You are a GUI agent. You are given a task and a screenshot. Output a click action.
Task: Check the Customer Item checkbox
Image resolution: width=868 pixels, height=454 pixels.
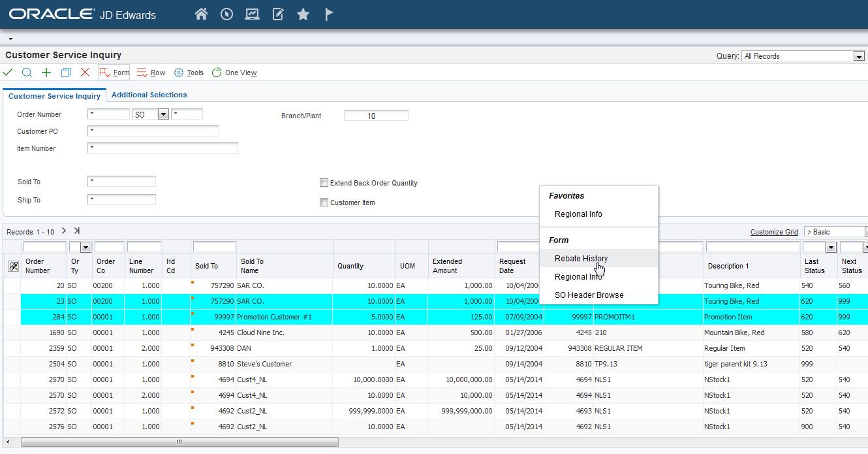[324, 202]
